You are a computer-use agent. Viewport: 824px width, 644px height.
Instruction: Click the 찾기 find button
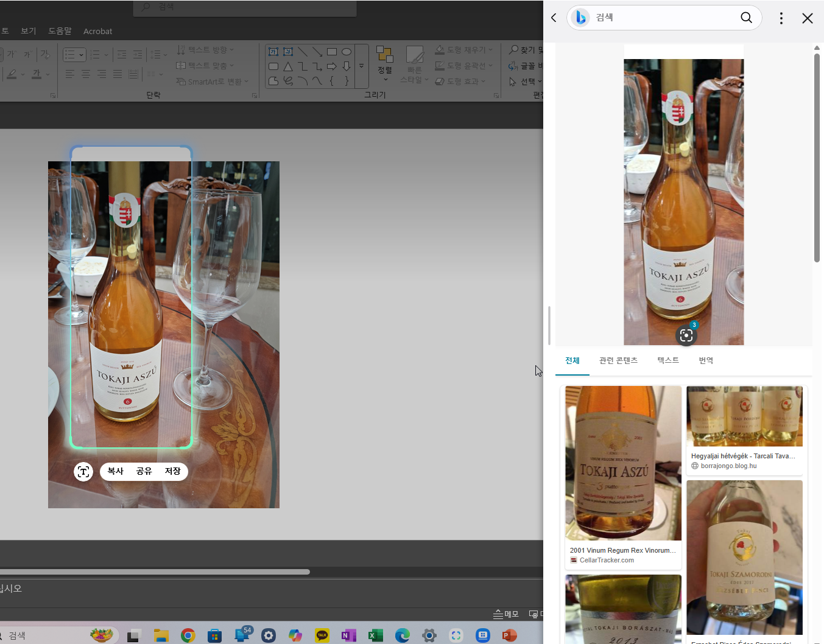pyautogui.click(x=526, y=50)
